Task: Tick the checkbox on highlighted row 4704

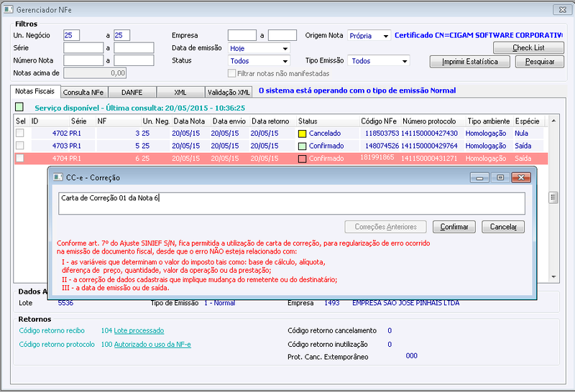Action: (20, 158)
